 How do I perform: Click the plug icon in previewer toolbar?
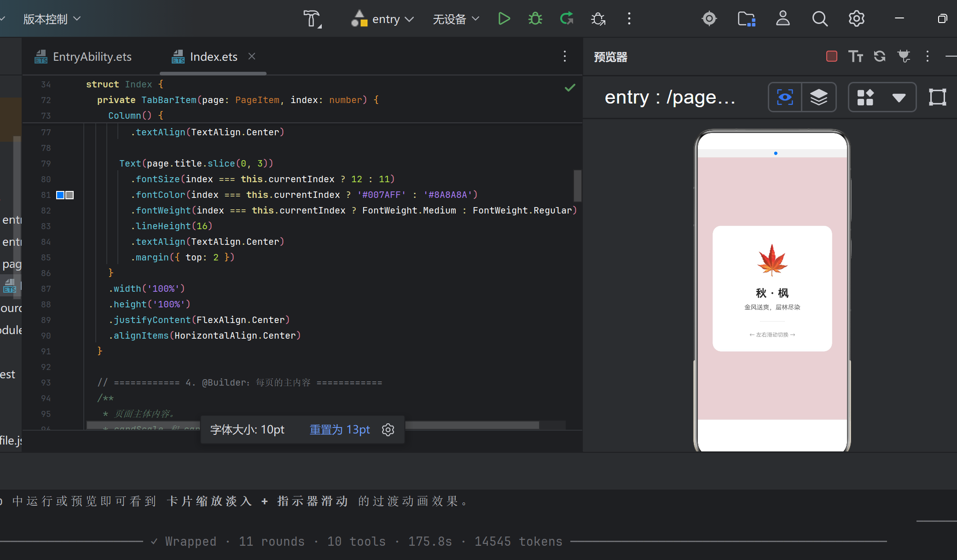point(904,56)
